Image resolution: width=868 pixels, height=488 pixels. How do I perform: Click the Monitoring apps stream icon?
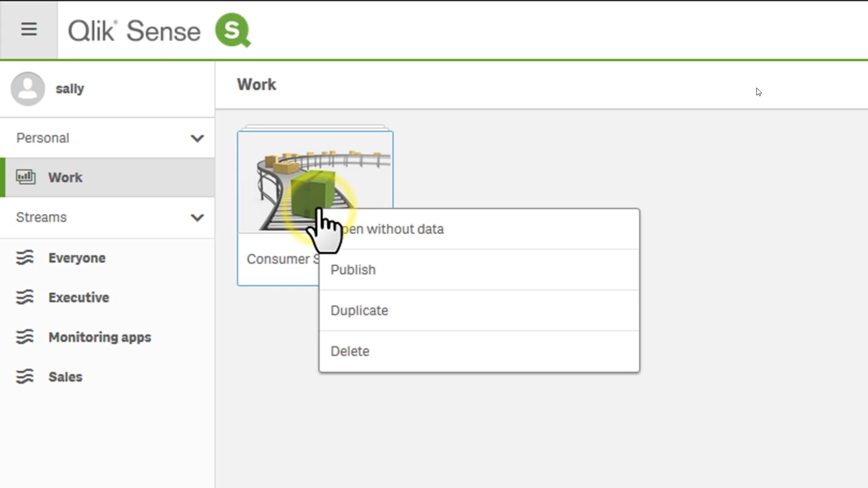25,337
